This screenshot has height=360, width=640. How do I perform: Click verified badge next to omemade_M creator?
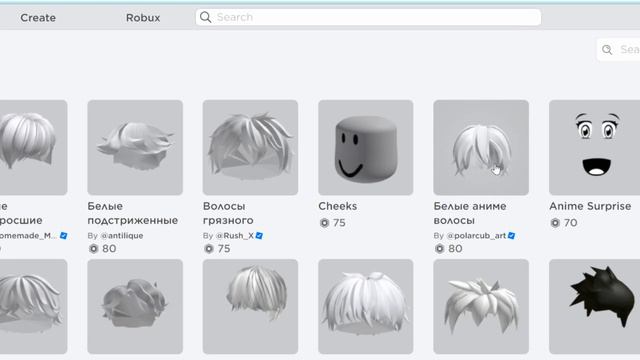[63, 236]
